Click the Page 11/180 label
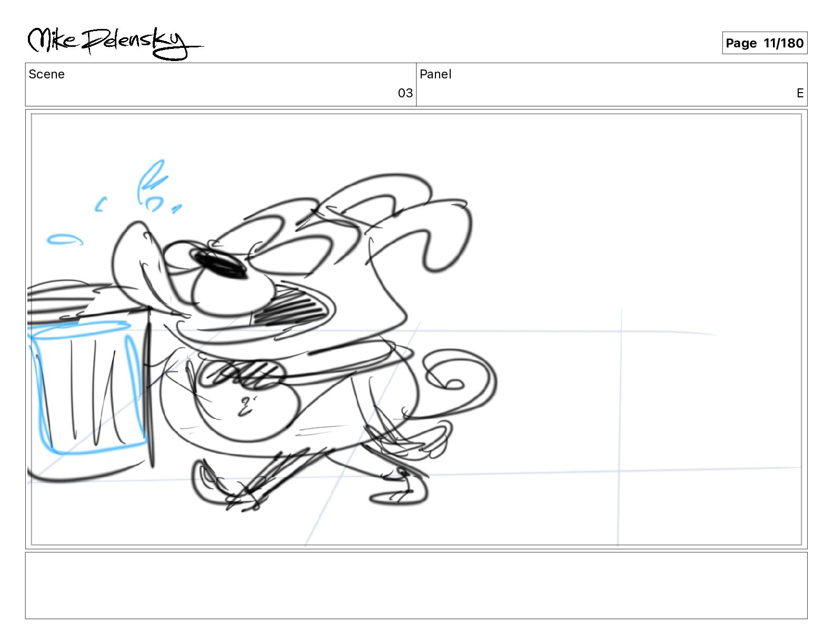The image size is (834, 644). click(764, 43)
